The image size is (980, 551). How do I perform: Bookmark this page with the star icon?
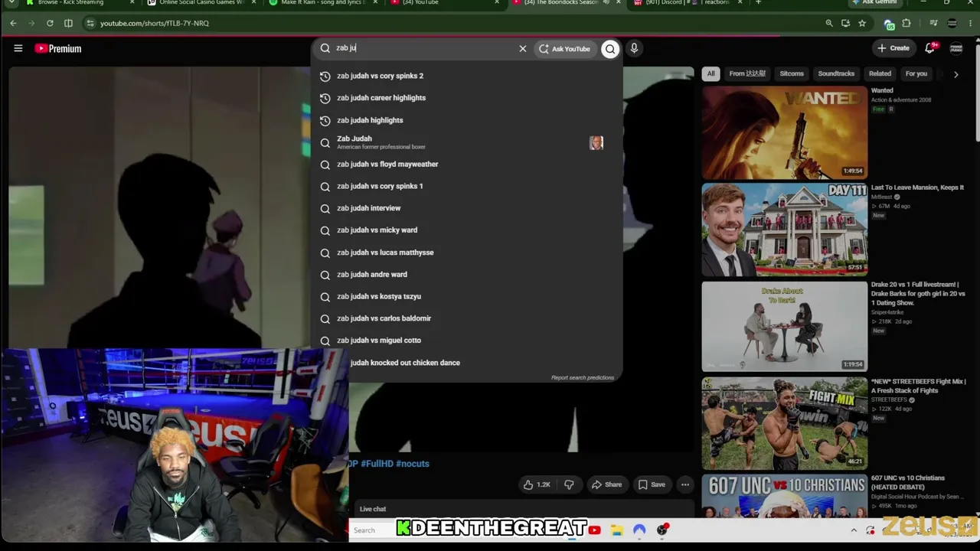862,23
